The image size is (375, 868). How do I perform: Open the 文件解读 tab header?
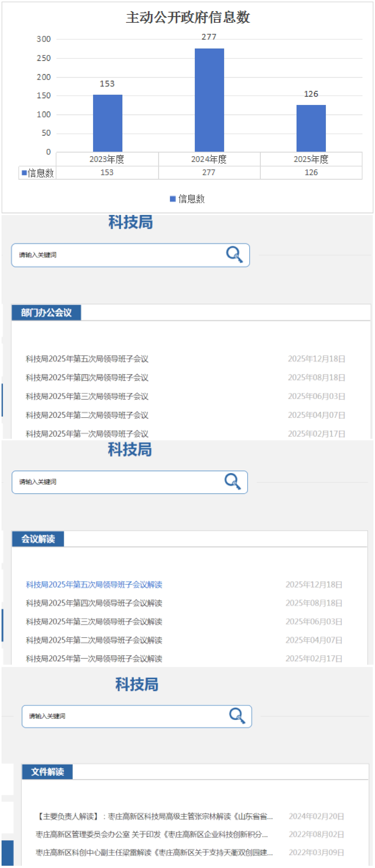click(47, 772)
